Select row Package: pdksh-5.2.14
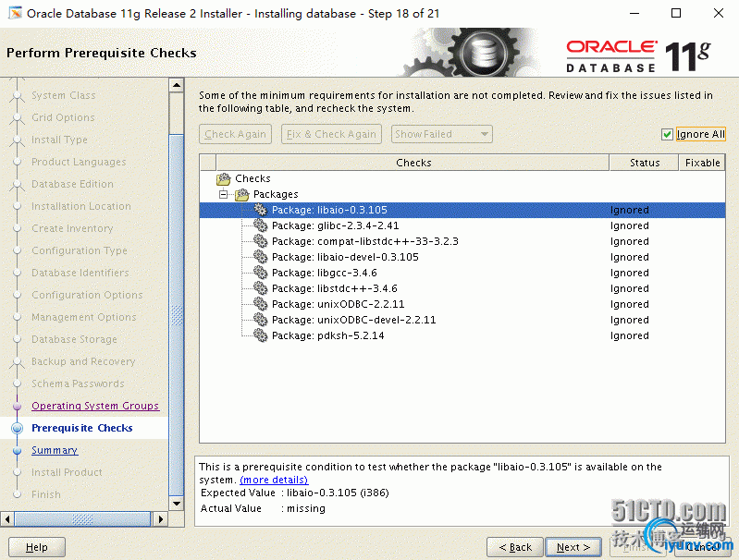The height and width of the screenshot is (560, 739). pos(462,335)
